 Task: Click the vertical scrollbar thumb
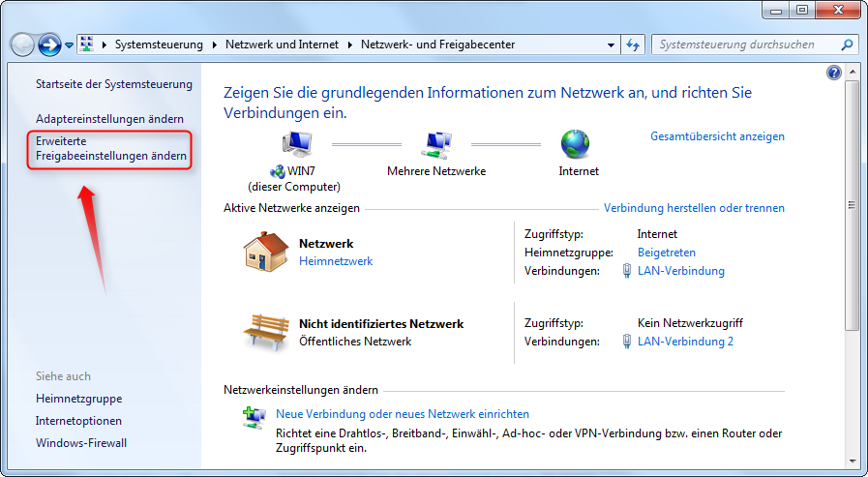852,206
